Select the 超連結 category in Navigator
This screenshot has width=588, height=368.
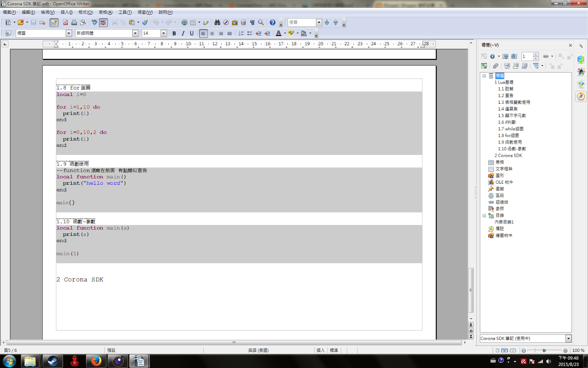pyautogui.click(x=502, y=202)
